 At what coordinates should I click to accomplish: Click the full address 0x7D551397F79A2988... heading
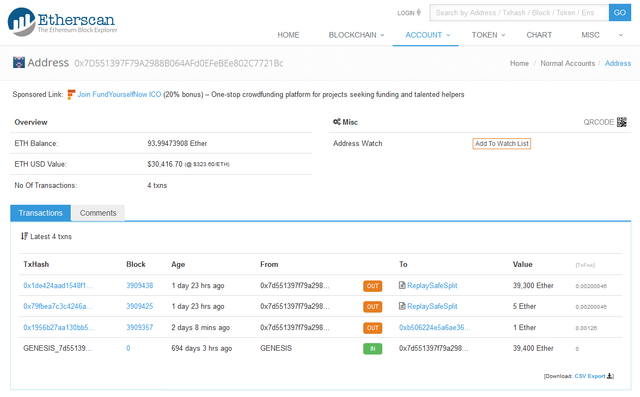click(x=179, y=63)
